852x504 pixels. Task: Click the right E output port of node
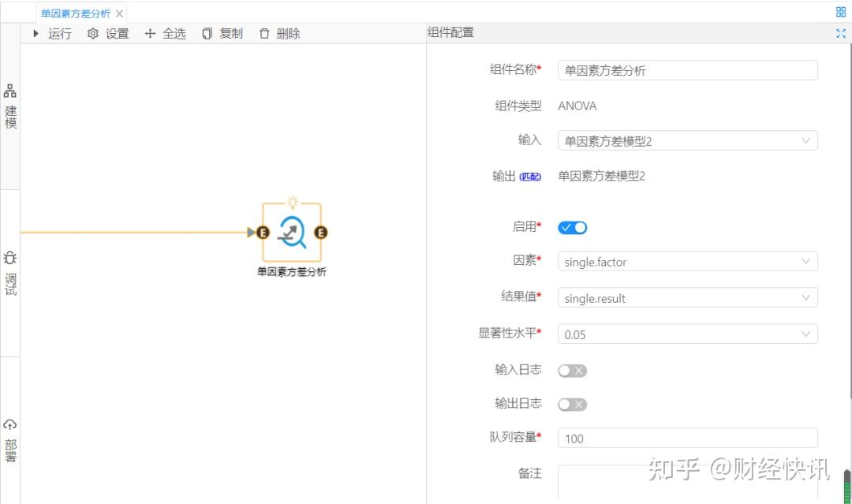[320, 233]
